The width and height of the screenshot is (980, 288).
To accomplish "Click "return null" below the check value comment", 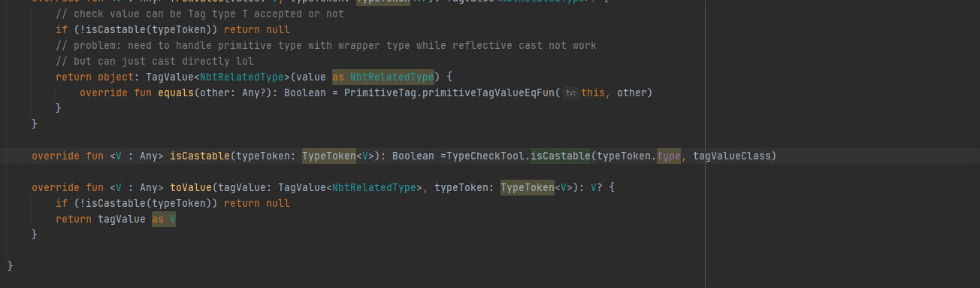I will click(257, 29).
